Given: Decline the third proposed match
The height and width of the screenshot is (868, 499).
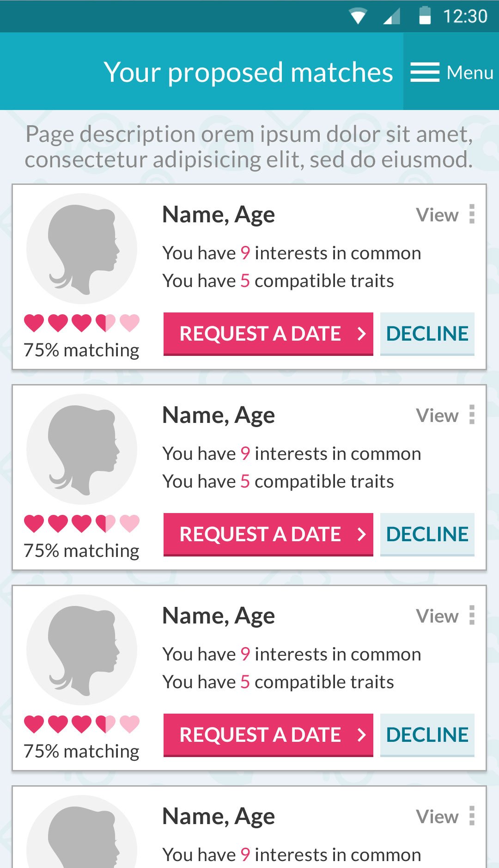Looking at the screenshot, I should pyautogui.click(x=427, y=735).
